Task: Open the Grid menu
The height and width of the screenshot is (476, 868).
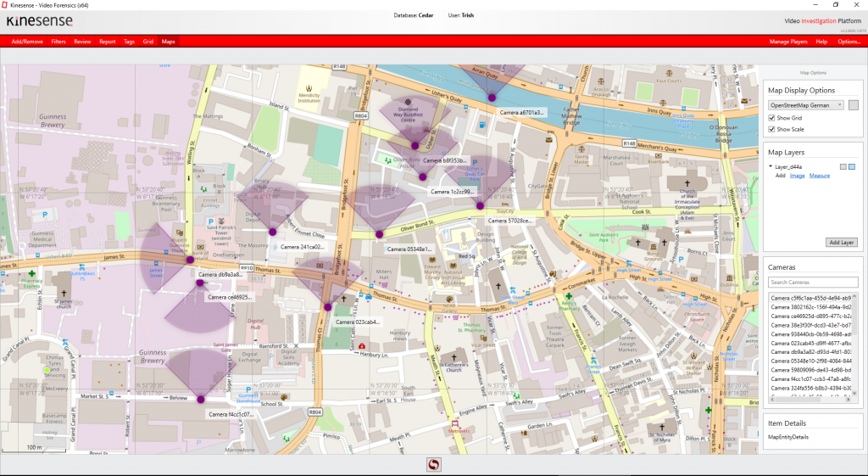Action: [x=147, y=42]
